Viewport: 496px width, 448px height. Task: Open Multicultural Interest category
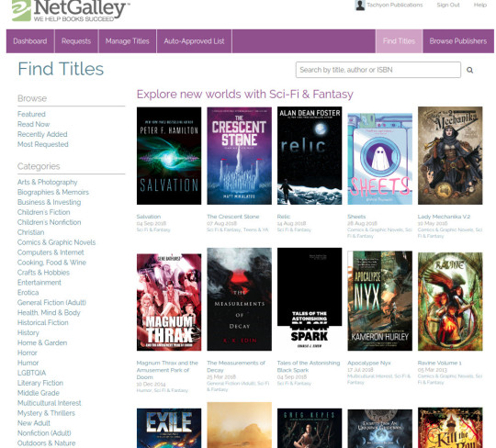point(49,403)
